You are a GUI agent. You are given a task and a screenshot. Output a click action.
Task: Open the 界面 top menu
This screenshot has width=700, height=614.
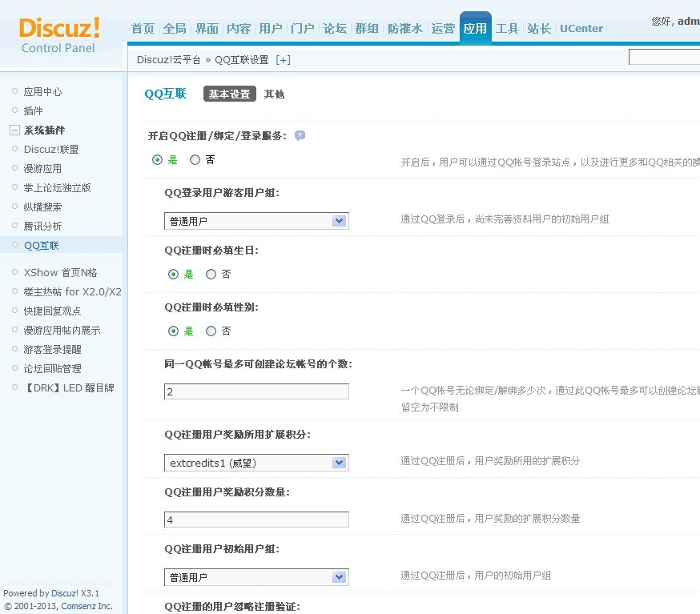pyautogui.click(x=207, y=29)
